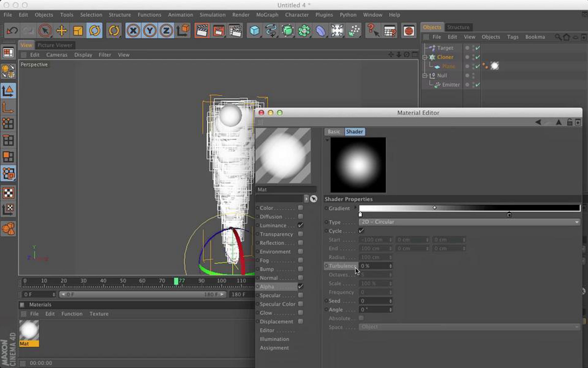Viewport: 588px width, 368px height.
Task: Open the Assignment material settings
Action: click(x=274, y=348)
